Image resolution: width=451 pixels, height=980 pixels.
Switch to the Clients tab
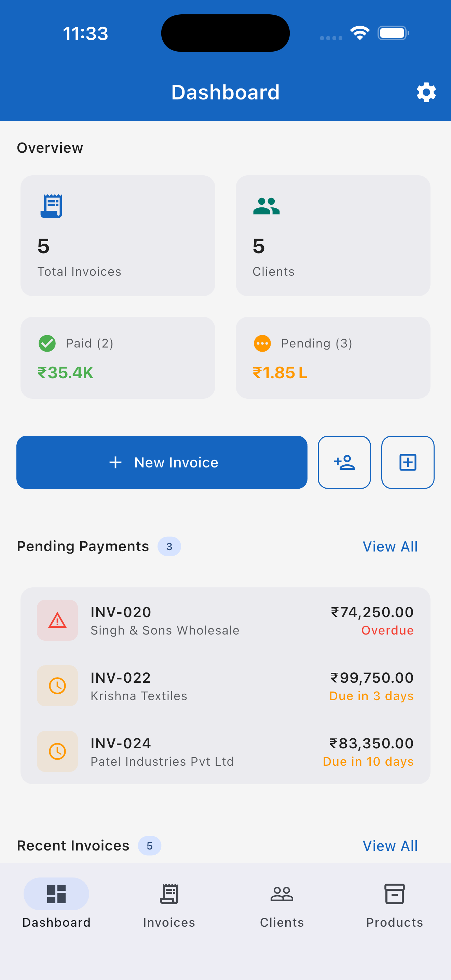pos(282,906)
